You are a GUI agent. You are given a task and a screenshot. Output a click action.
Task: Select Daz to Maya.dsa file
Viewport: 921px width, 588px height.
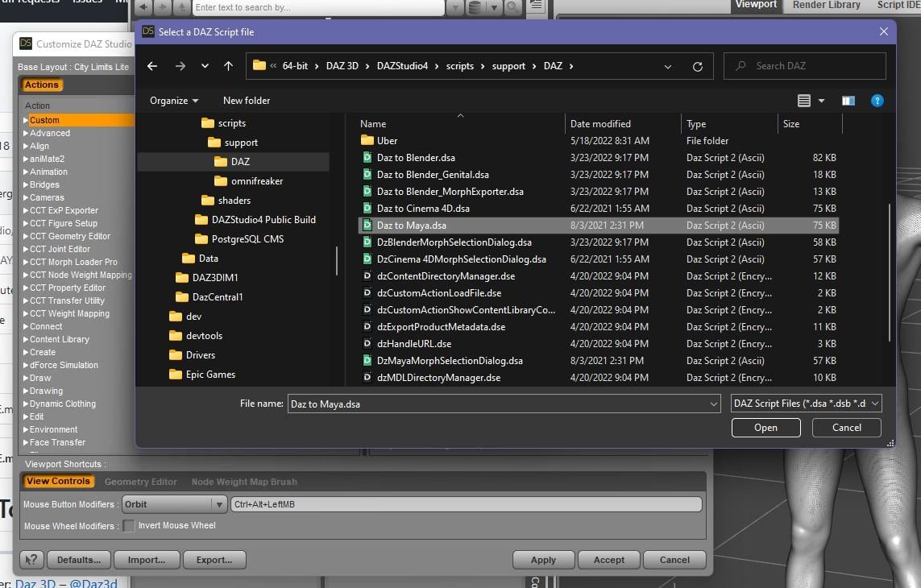pyautogui.click(x=598, y=226)
